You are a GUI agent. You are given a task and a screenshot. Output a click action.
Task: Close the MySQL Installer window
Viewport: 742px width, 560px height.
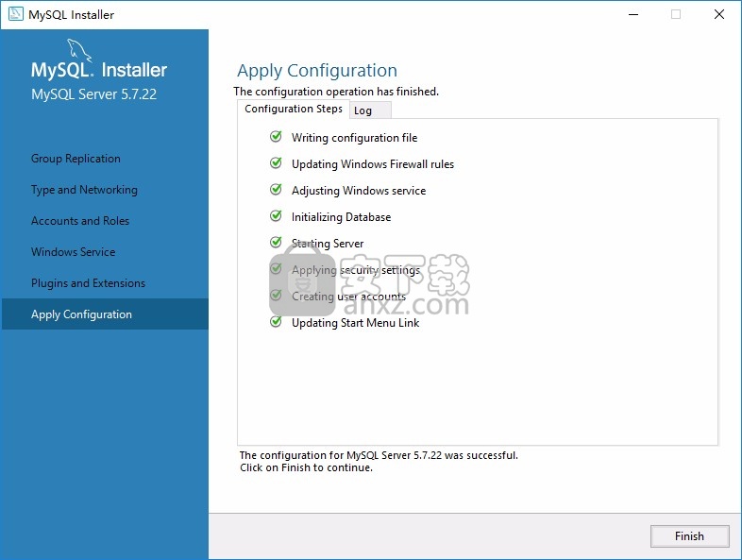point(719,15)
